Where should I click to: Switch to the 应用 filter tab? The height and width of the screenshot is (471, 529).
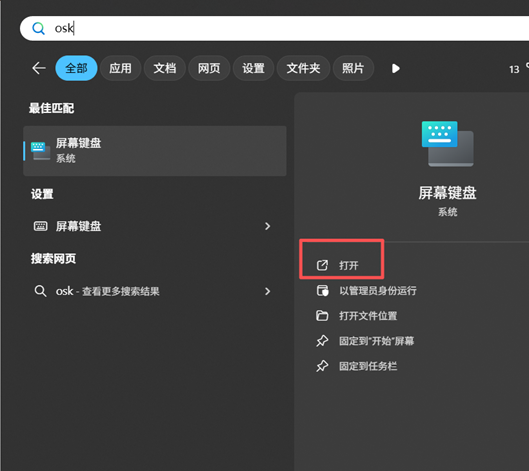(x=120, y=68)
